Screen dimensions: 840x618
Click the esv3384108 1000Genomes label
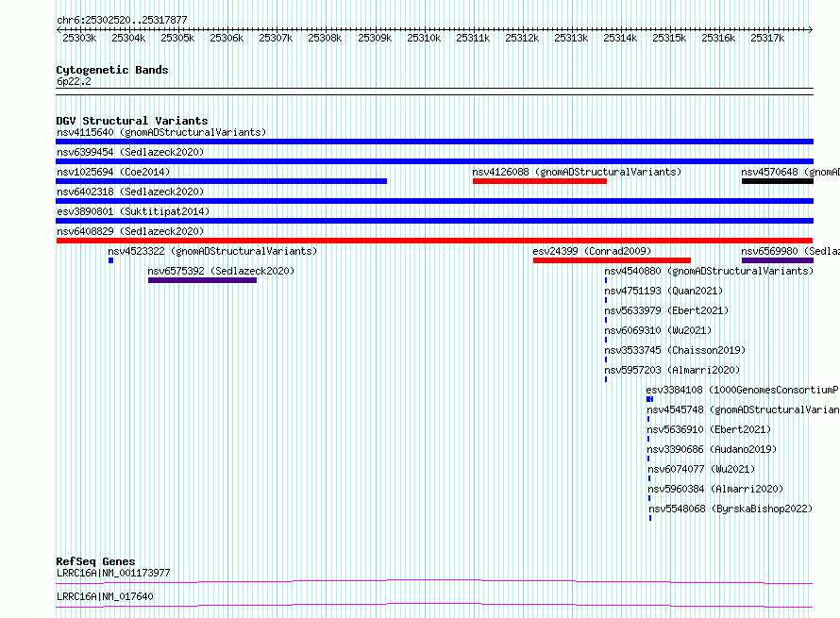point(743,390)
